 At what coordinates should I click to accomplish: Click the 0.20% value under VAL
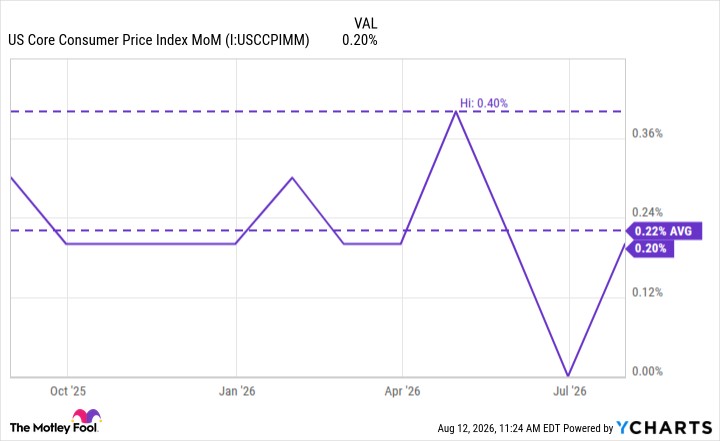pyautogui.click(x=360, y=40)
